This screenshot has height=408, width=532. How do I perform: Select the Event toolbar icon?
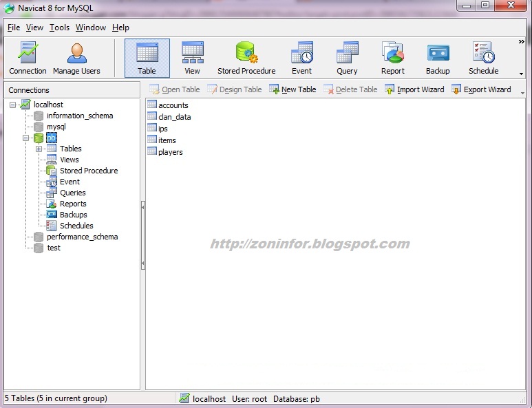pyautogui.click(x=301, y=58)
